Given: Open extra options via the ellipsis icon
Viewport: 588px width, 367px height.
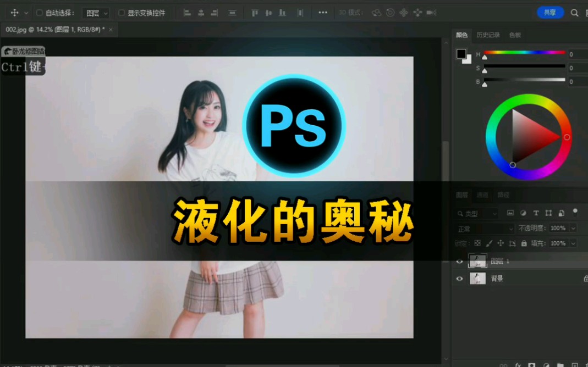Looking at the screenshot, I should coord(322,12).
